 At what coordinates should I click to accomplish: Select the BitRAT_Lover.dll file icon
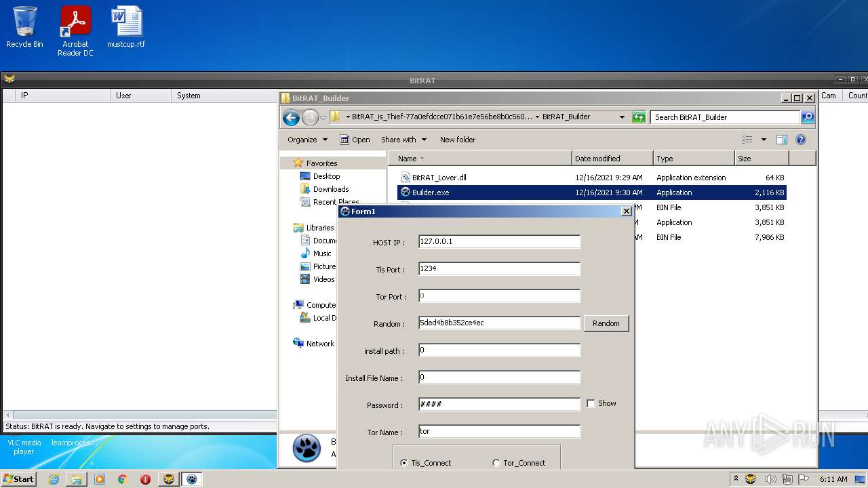(406, 178)
